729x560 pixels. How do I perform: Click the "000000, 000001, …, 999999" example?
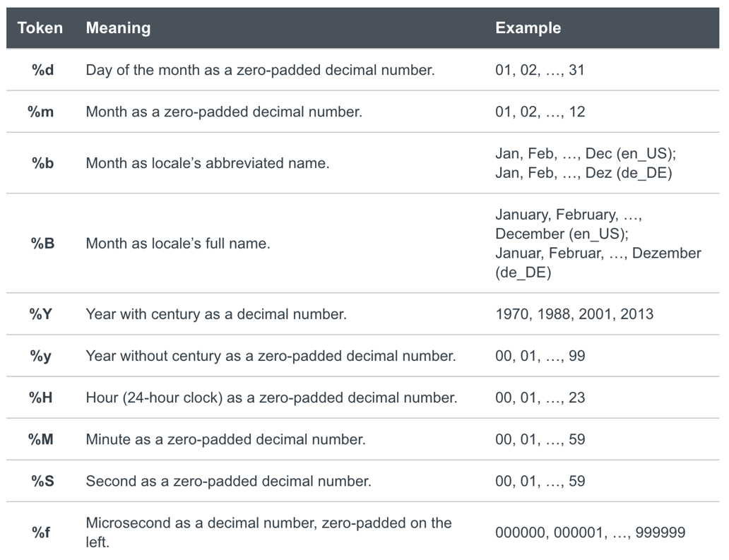pyautogui.click(x=590, y=532)
